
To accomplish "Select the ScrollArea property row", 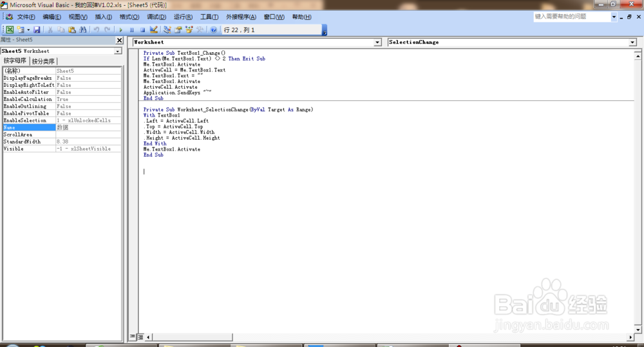I will 62,135.
